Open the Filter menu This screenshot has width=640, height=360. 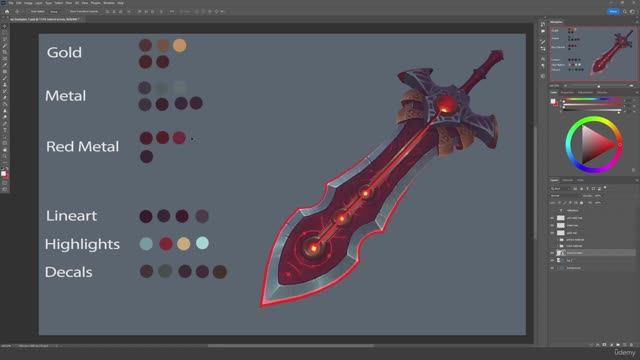tap(69, 3)
